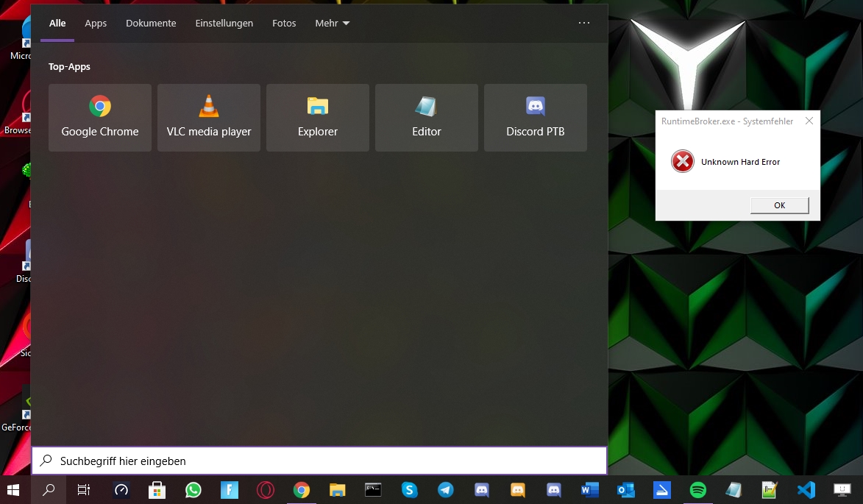
Task: Switch to the Apps search tab
Action: 96,23
